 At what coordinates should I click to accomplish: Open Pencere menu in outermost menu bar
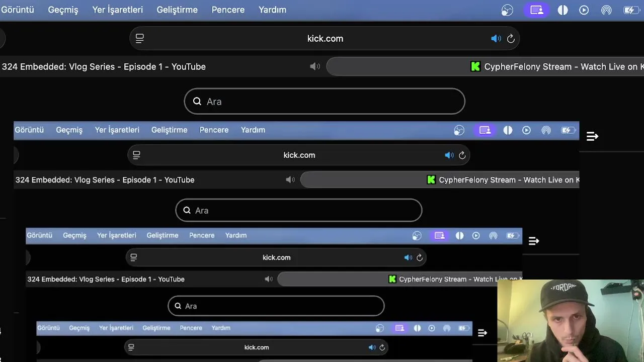coord(228,10)
